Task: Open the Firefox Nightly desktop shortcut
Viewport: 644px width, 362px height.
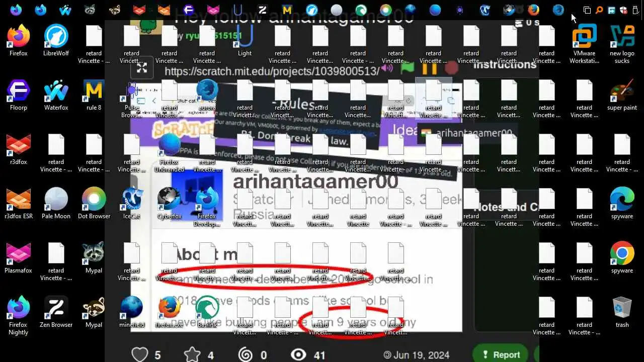Action: click(x=18, y=315)
